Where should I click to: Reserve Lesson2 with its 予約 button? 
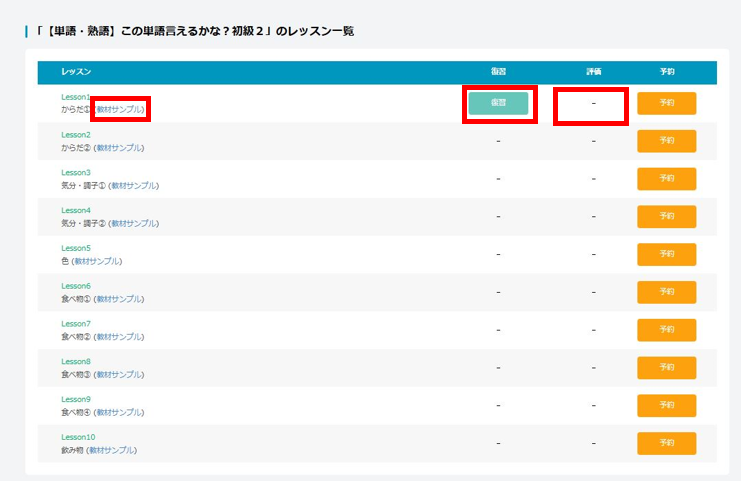pos(666,141)
